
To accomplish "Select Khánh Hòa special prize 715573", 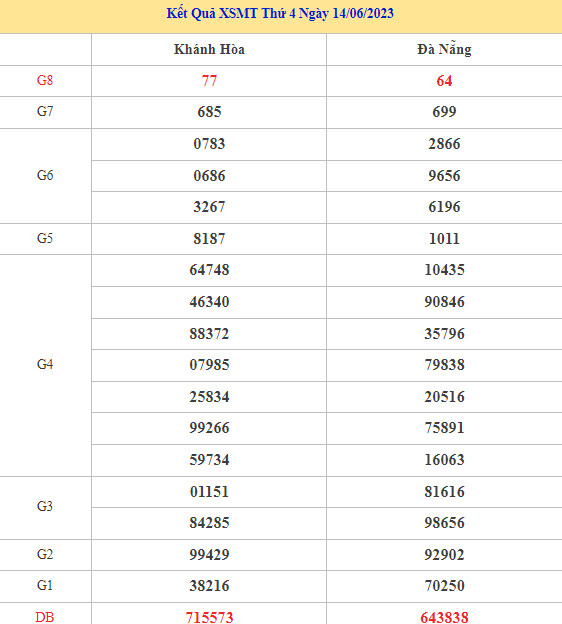I will pyautogui.click(x=209, y=617).
